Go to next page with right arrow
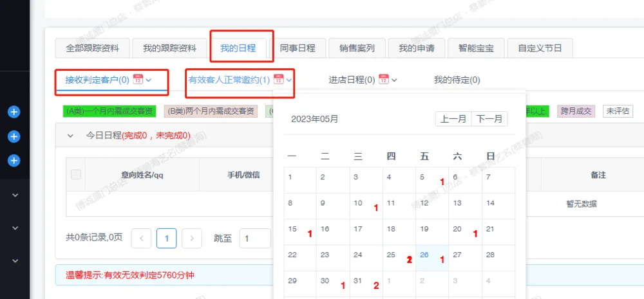The width and height of the screenshot is (644, 299). coord(191,239)
